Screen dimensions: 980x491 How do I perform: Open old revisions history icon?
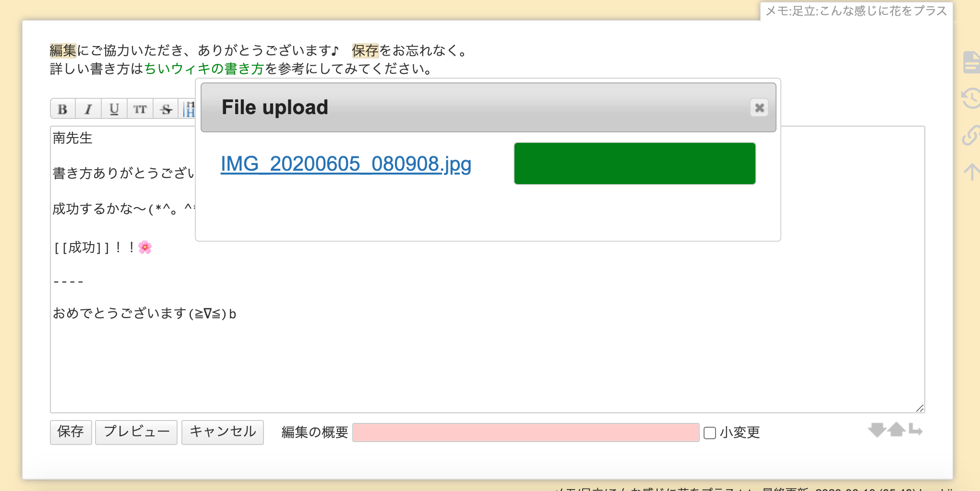971,98
